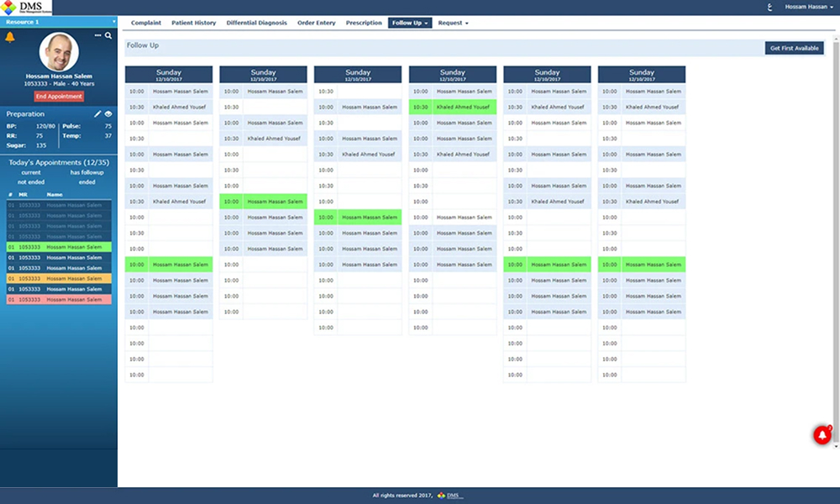Screen dimensions: 840x504
Task: Click the yellow bell icon in sidebar
Action: [10, 38]
